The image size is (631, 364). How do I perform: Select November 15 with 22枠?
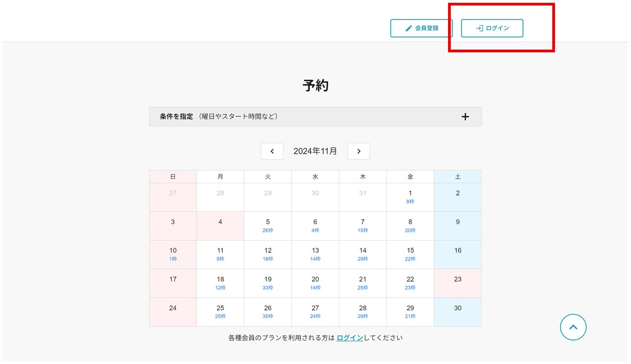[410, 255]
